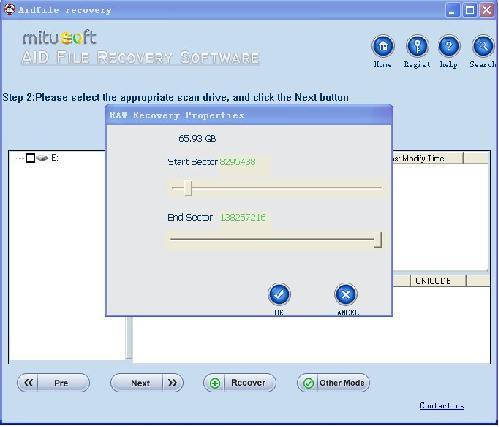Image resolution: width=499 pixels, height=427 pixels.
Task: Click the green check icon on Other Mode
Action: tap(308, 383)
